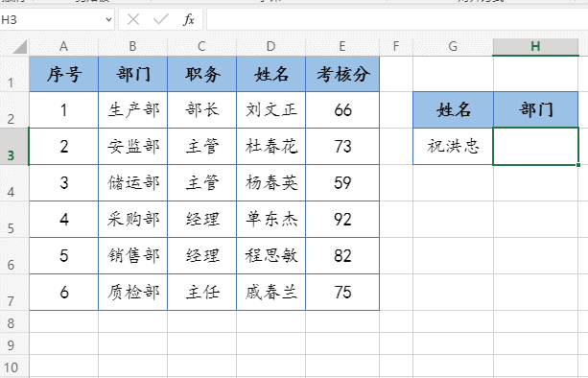Select cell containing 杨春英

[270, 182]
